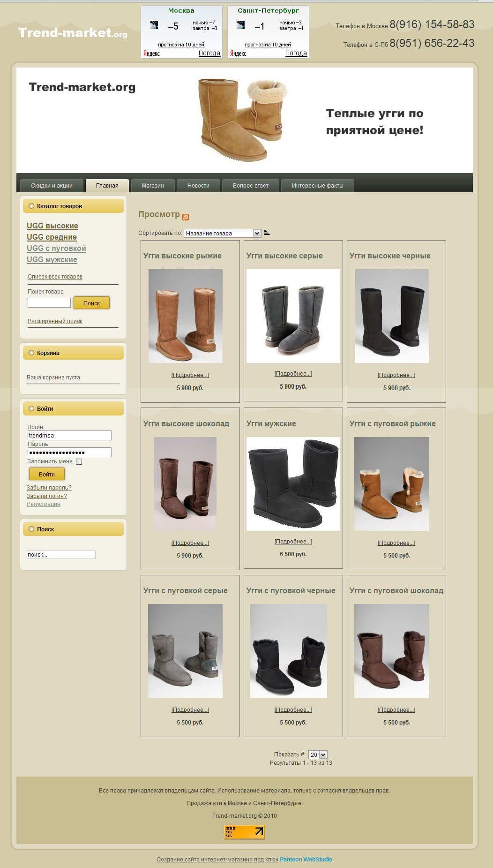Click Подробнее under Угги с пуговкой рыжие

tap(396, 543)
